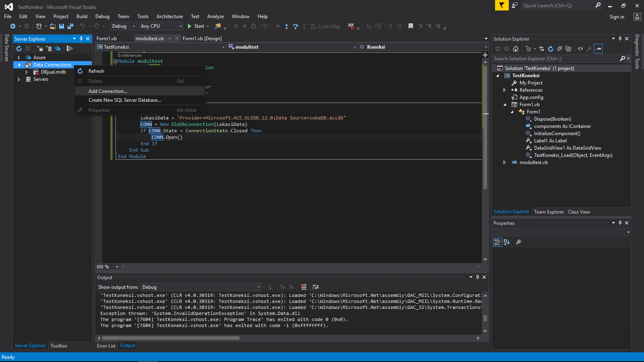Click the Home icon in Solution Explorer
644x362 pixels.
(x=516, y=49)
